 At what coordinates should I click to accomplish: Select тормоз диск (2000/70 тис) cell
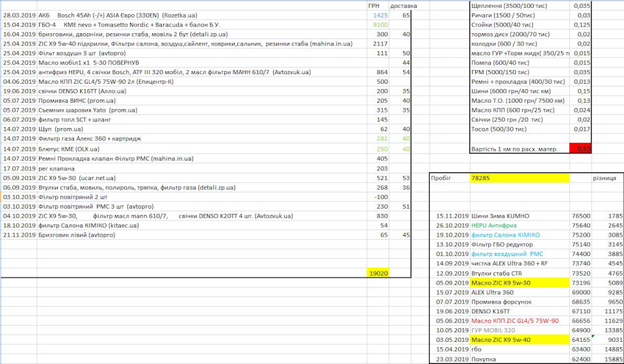click(520, 34)
